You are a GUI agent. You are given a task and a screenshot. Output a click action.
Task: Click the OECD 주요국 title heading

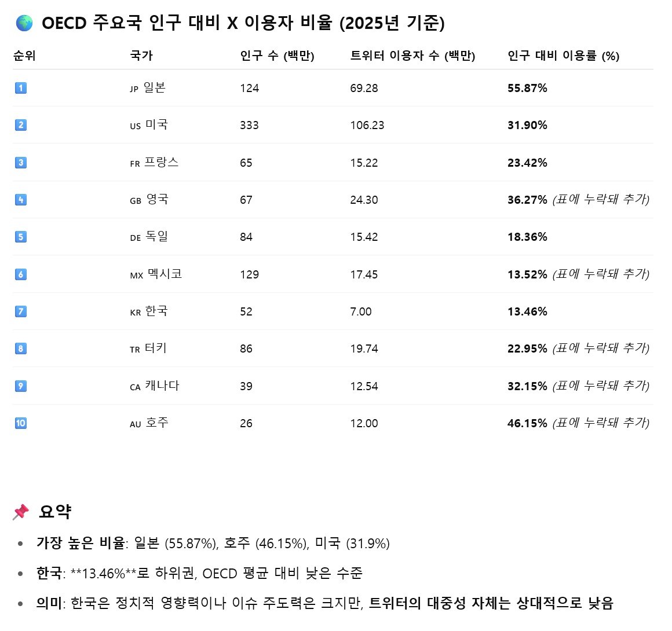coord(243,23)
